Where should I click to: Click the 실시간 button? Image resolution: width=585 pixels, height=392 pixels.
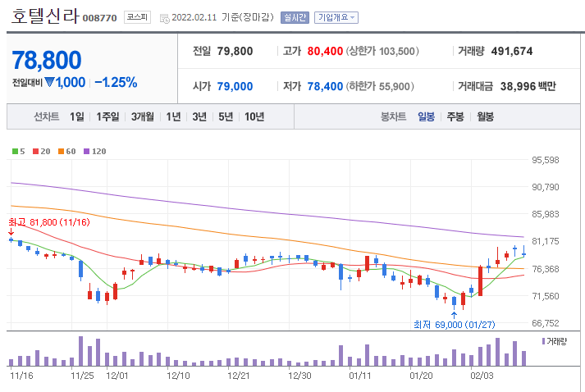295,17
